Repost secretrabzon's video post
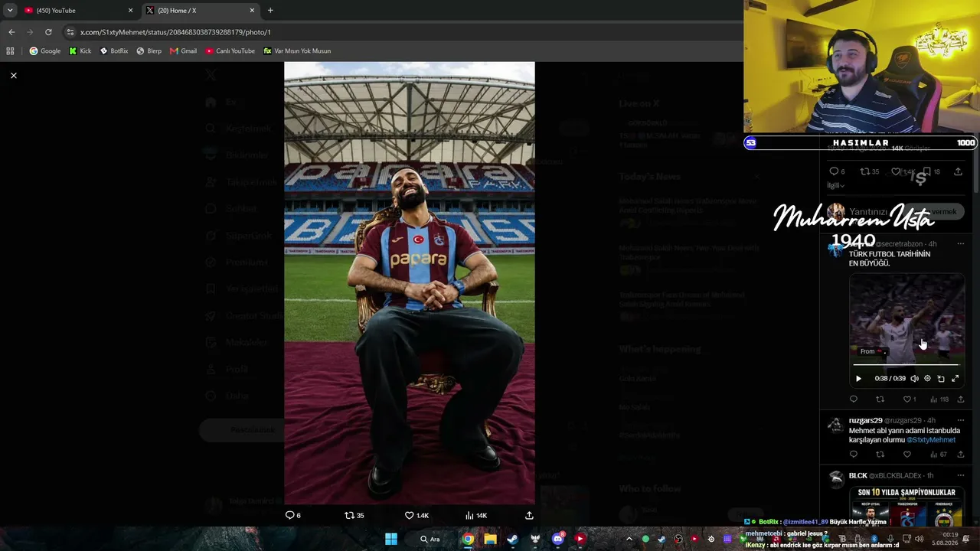Viewport: 980px width, 551px height. pyautogui.click(x=880, y=399)
